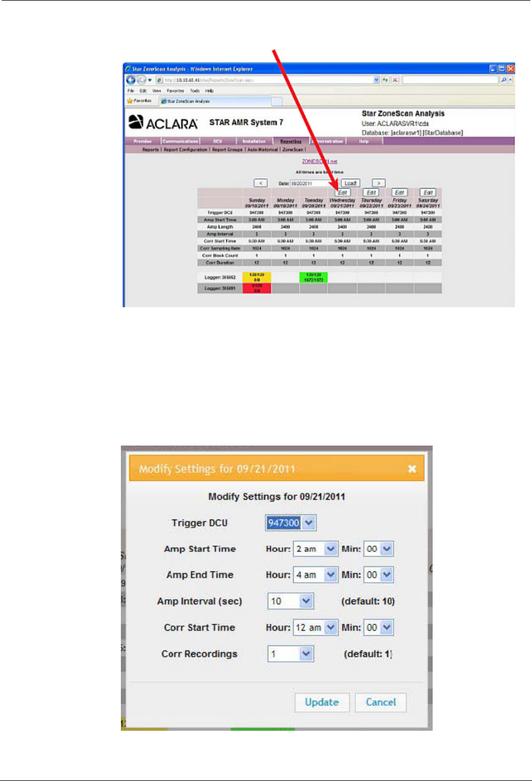Open the Report Configuration submenu link
Image resolution: width=532 pixels, height=781 pixels.
tap(186, 150)
